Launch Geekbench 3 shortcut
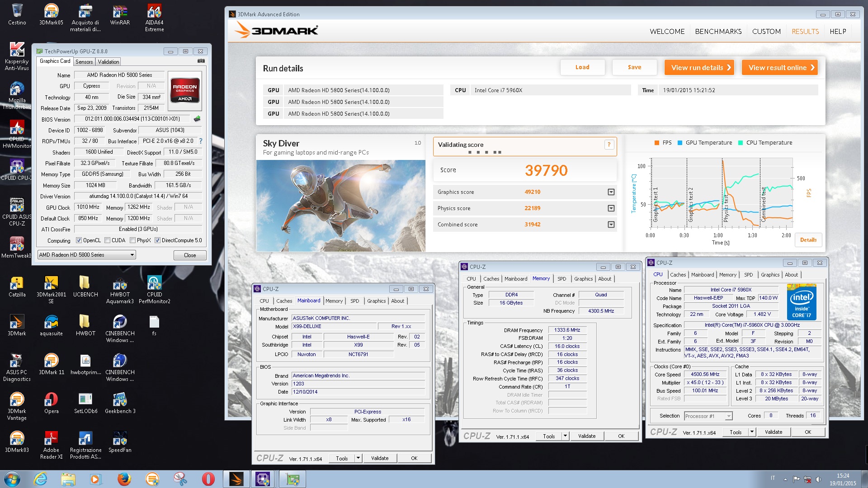 (120, 403)
